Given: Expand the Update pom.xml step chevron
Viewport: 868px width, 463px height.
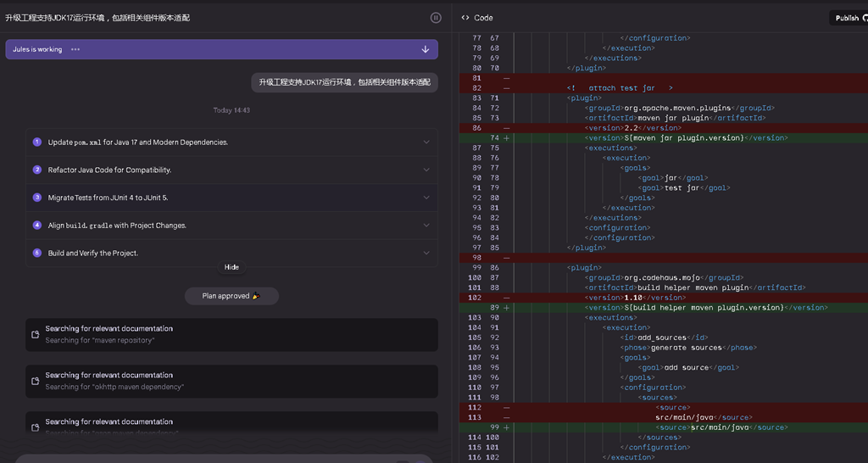Looking at the screenshot, I should 426,142.
